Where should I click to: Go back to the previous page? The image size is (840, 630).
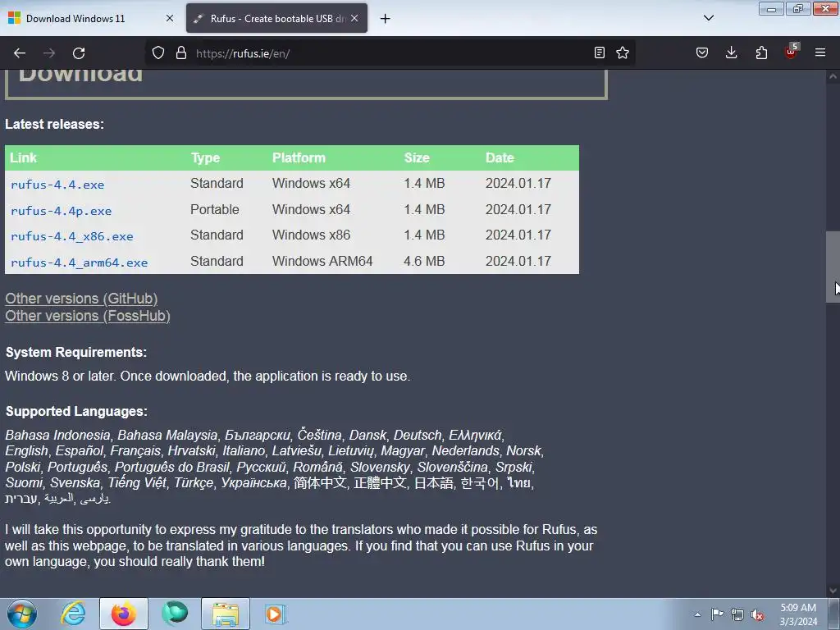[20, 53]
